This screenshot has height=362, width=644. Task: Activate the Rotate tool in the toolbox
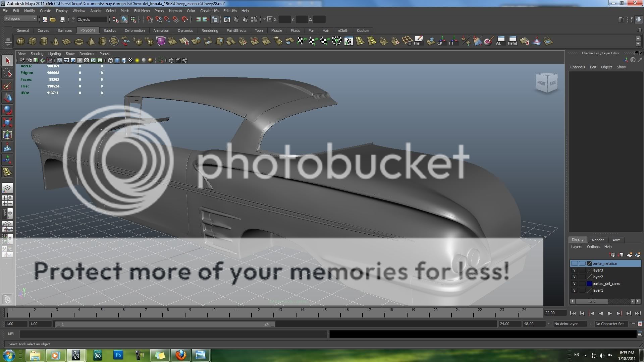7,110
